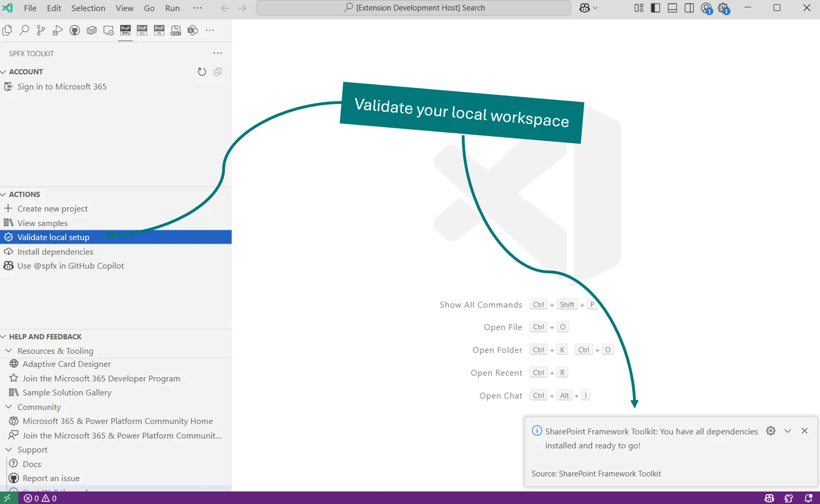Click Report an issue item

coord(51,478)
